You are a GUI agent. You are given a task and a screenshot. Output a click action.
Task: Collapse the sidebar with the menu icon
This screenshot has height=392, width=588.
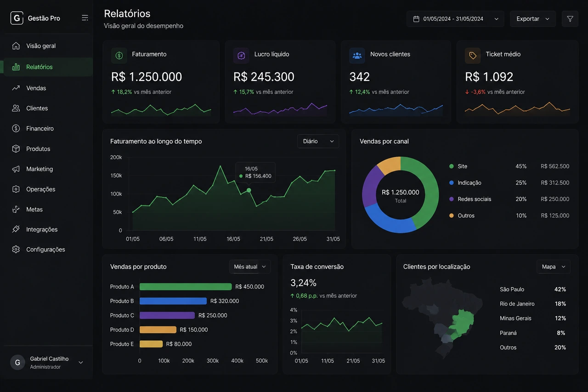click(x=85, y=18)
